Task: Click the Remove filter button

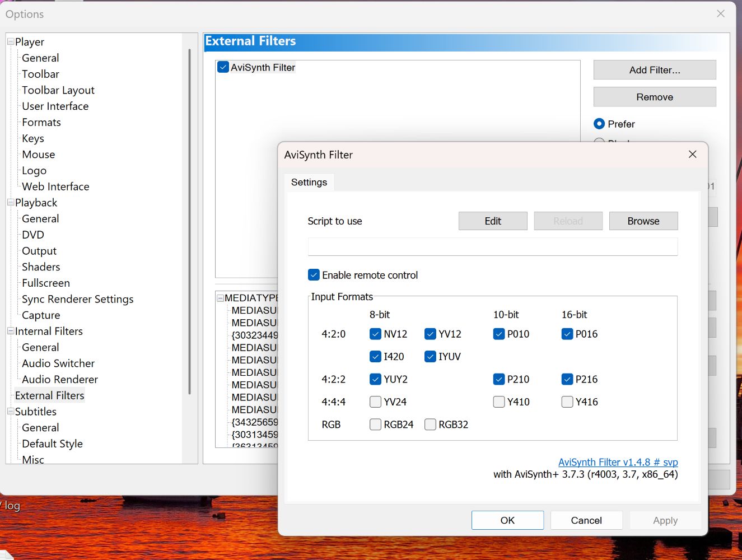Action: click(x=655, y=97)
